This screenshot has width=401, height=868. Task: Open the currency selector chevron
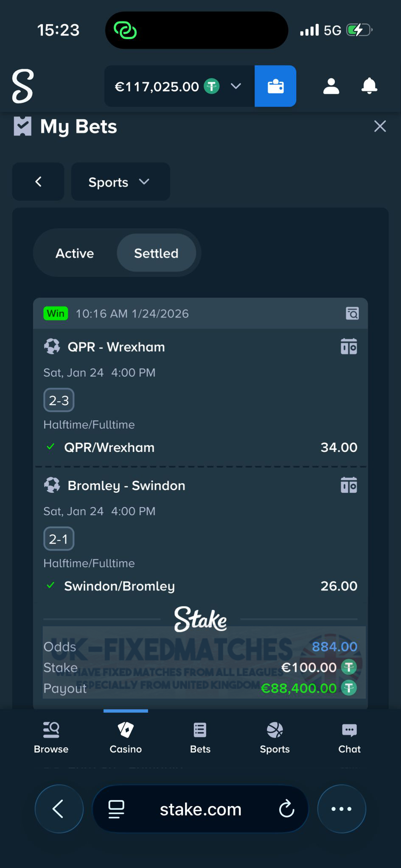point(236,86)
